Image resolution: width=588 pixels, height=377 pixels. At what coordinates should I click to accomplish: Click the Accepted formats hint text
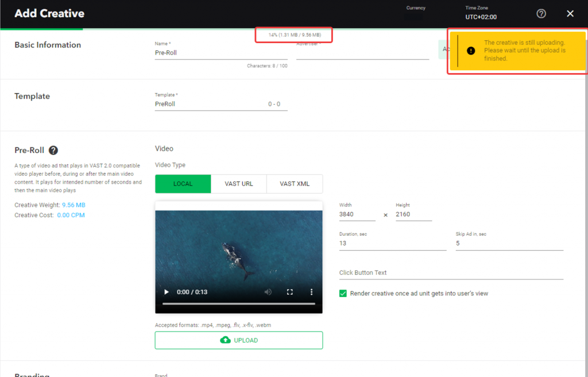pyautogui.click(x=213, y=325)
